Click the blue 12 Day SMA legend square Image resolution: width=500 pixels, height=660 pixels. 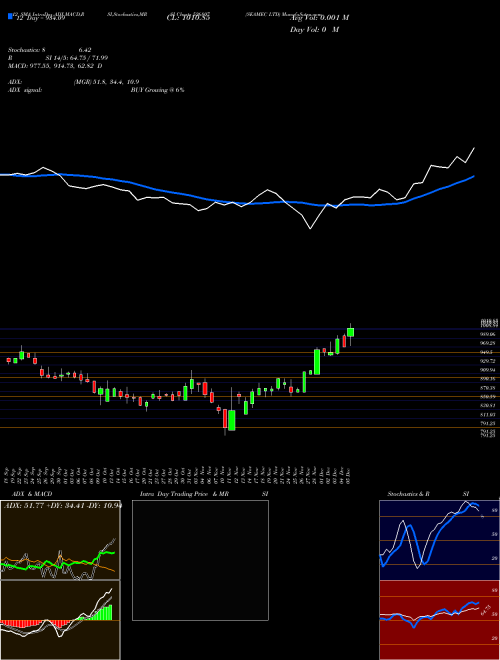pos(10,16)
